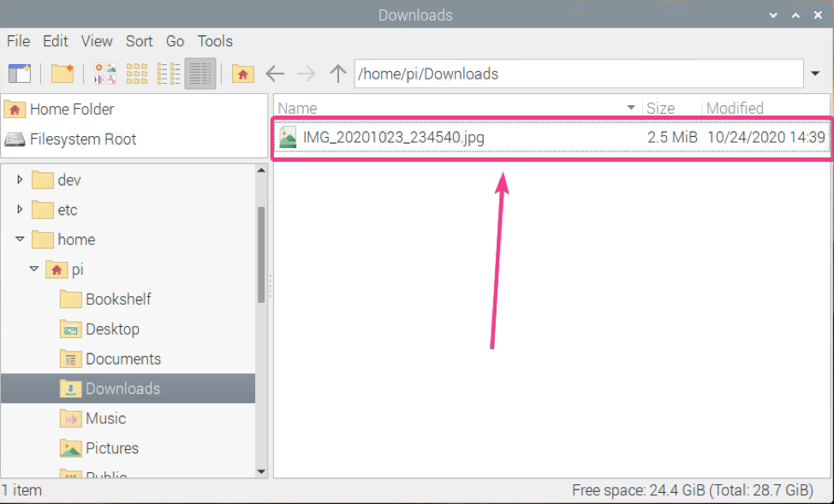Select the dev folder in tree
This screenshot has height=504, width=834.
point(57,180)
